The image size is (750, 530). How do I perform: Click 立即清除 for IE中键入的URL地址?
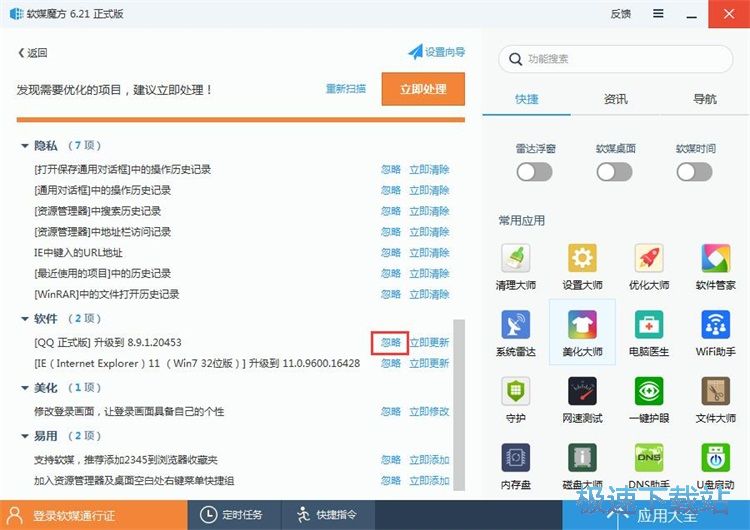429,253
